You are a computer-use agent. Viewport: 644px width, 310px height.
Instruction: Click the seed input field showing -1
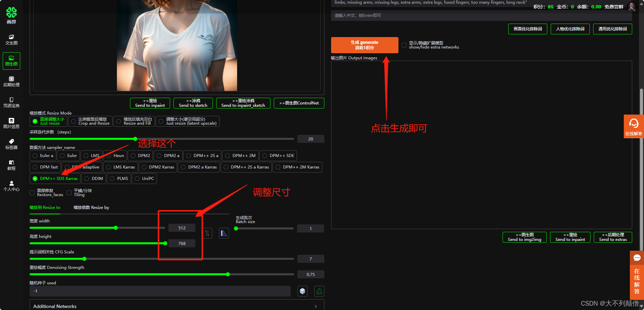[x=160, y=291]
